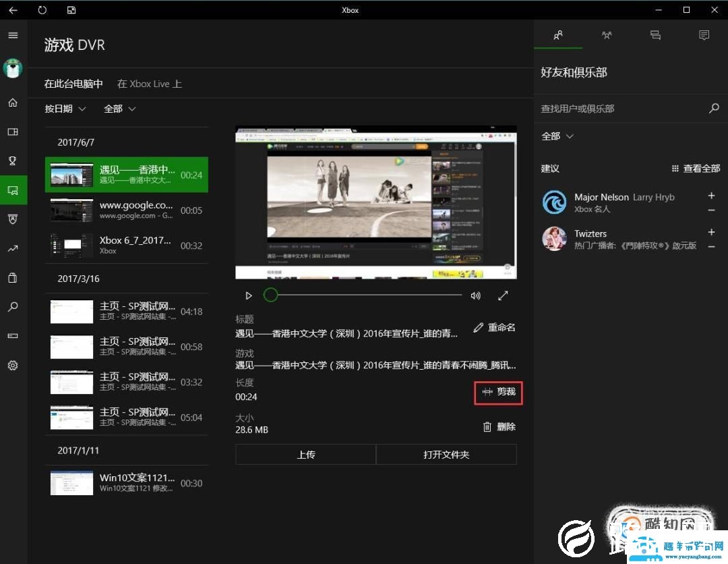Select Game DVR sidebar icon
This screenshot has height=564, width=728.
tap(13, 190)
